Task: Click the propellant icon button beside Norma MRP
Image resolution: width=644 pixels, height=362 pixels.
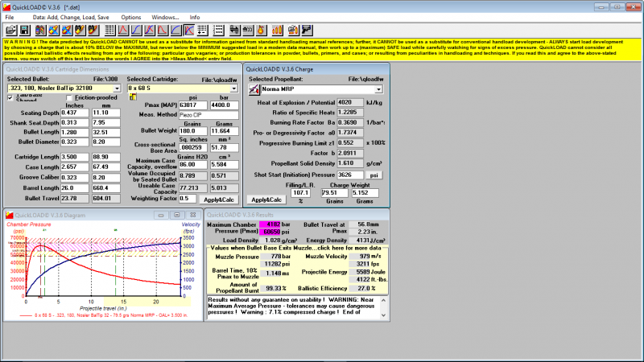Action: click(254, 89)
